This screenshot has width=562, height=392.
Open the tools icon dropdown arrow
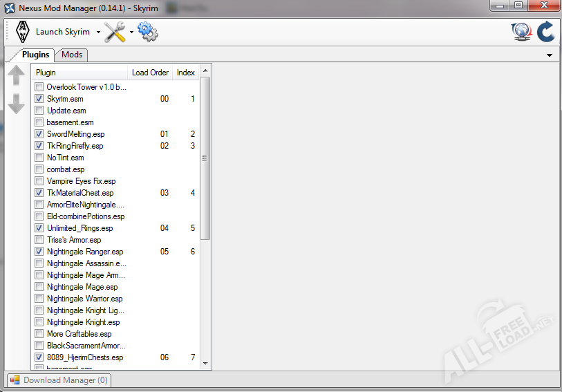[131, 32]
